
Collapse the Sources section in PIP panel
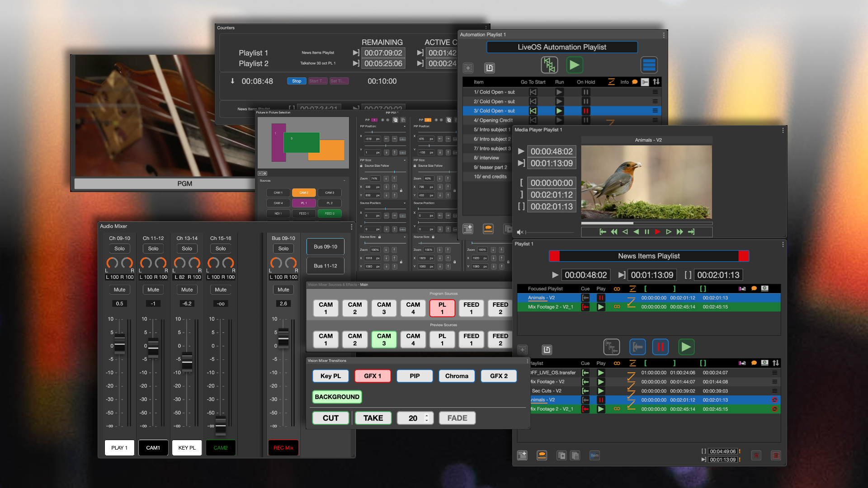[344, 181]
